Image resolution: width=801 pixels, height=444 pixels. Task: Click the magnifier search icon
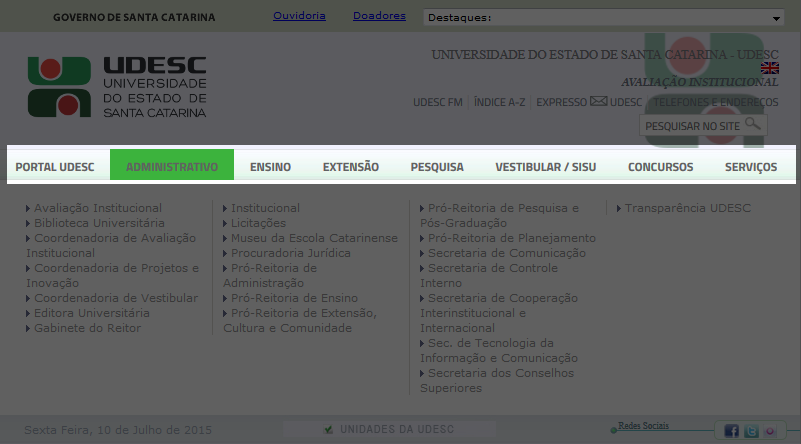coord(752,124)
